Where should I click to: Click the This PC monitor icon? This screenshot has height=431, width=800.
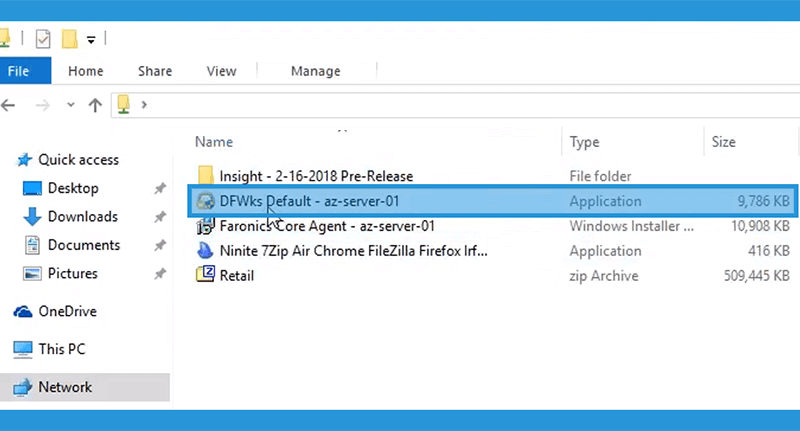pyautogui.click(x=22, y=349)
